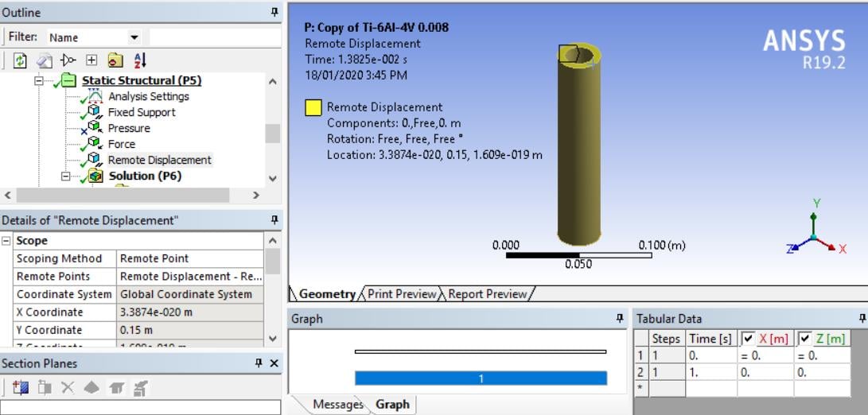Switch to the Geometry tab

[327, 294]
